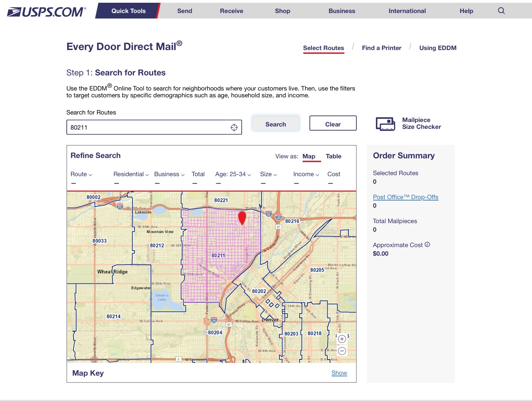
Task: Open the Age: 25-34 dropdown
Action: point(233,174)
